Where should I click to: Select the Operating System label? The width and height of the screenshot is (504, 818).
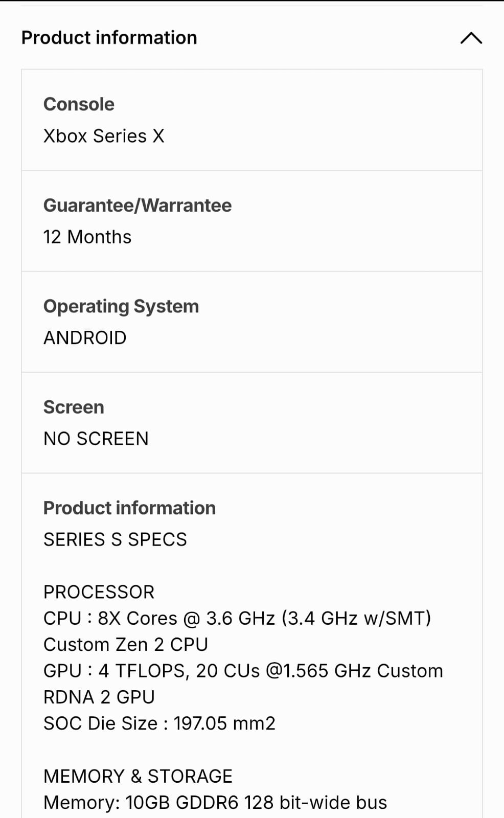121,306
